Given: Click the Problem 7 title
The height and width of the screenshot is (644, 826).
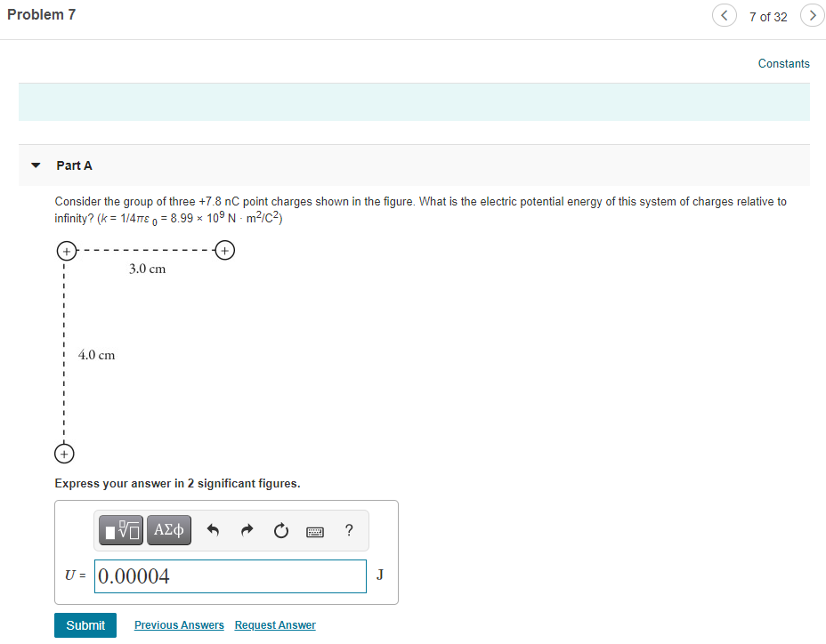Looking at the screenshot, I should (x=41, y=15).
